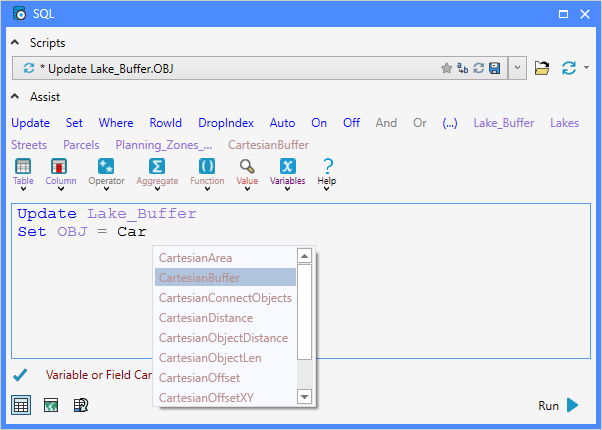Collapse the Assist section
The width and height of the screenshot is (602, 430).
(15, 96)
